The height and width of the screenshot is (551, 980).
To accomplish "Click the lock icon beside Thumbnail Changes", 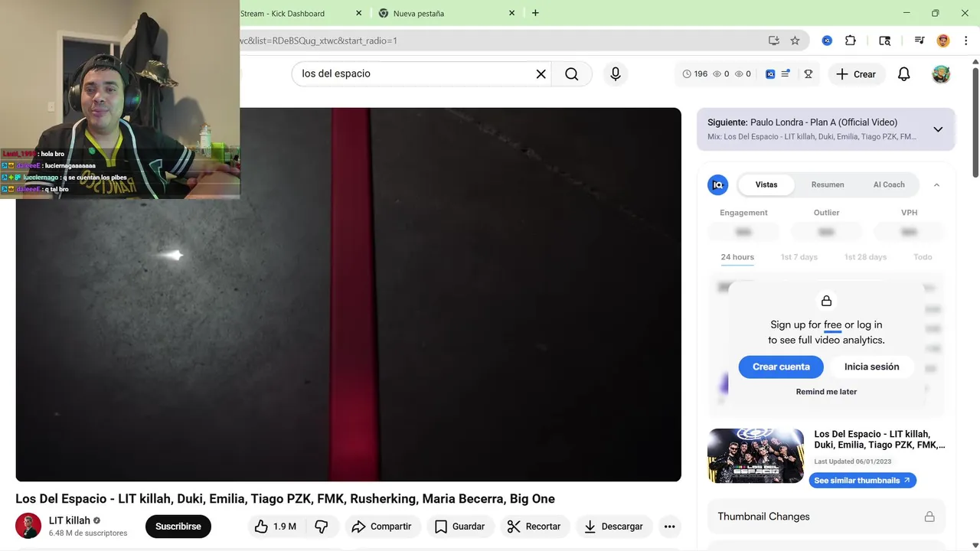I will [x=929, y=517].
